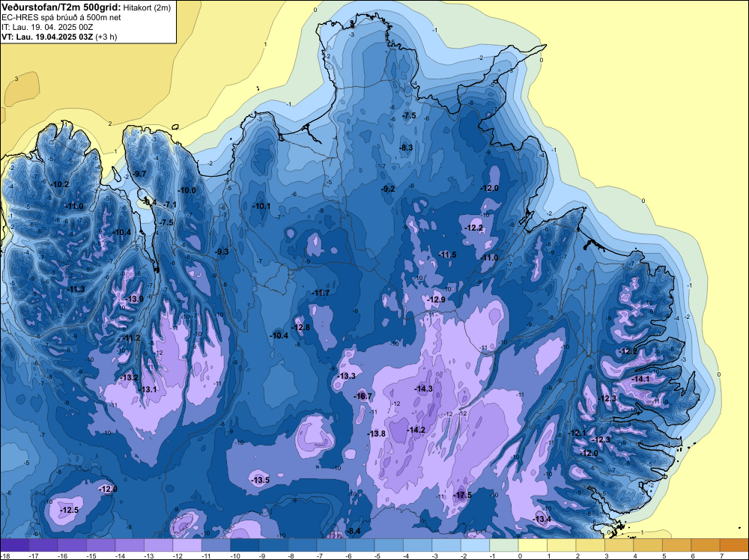
Task: Click the -14.2 temperature label
Action: coord(416,430)
